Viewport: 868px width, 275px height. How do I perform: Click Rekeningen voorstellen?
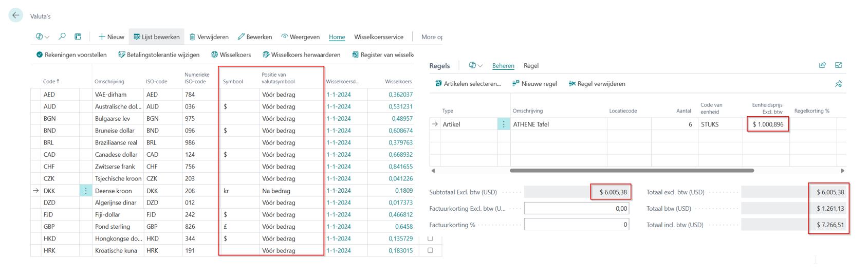coord(71,54)
